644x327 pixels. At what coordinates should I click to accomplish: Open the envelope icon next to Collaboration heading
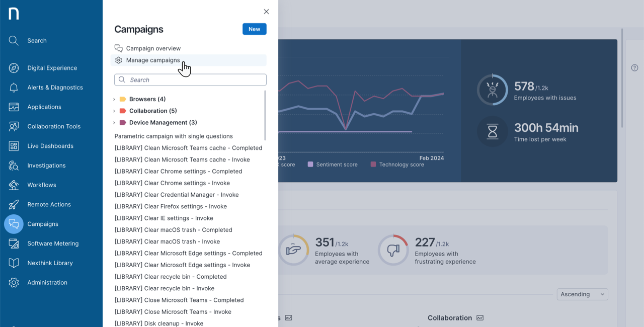coord(480,317)
